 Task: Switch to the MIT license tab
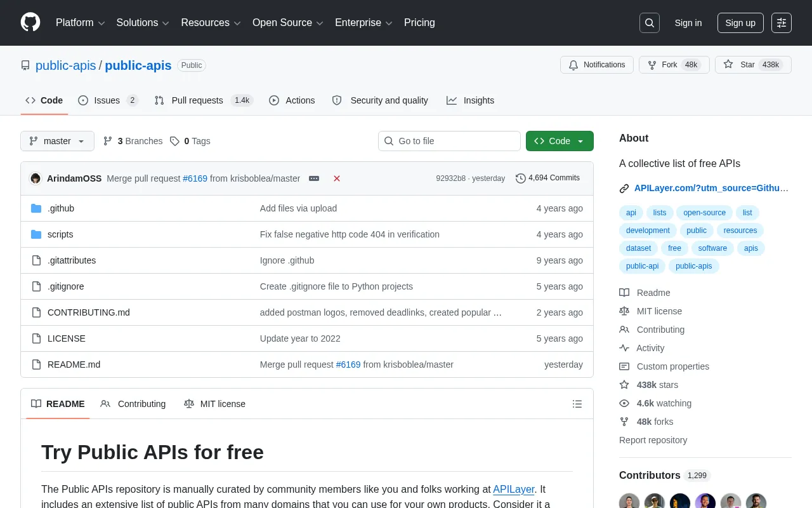coord(214,404)
